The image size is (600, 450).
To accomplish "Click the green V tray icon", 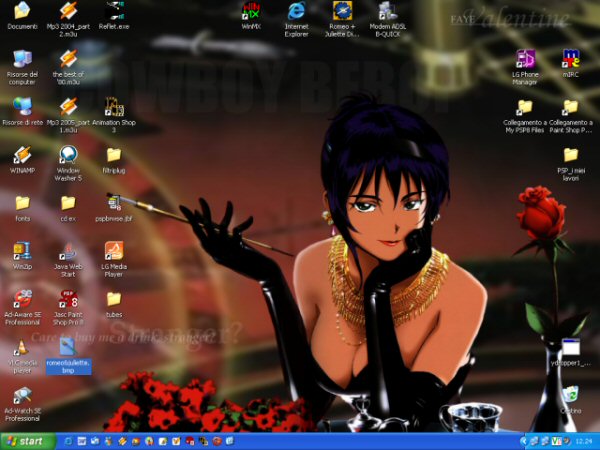I will (x=556, y=442).
